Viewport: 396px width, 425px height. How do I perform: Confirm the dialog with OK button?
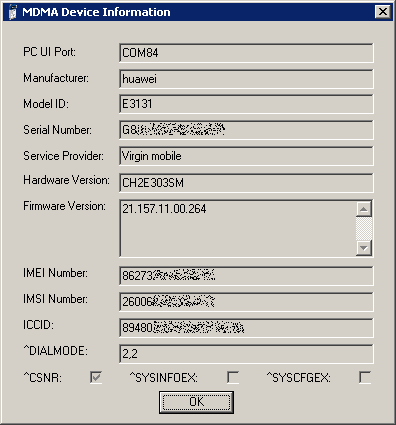coord(196,402)
